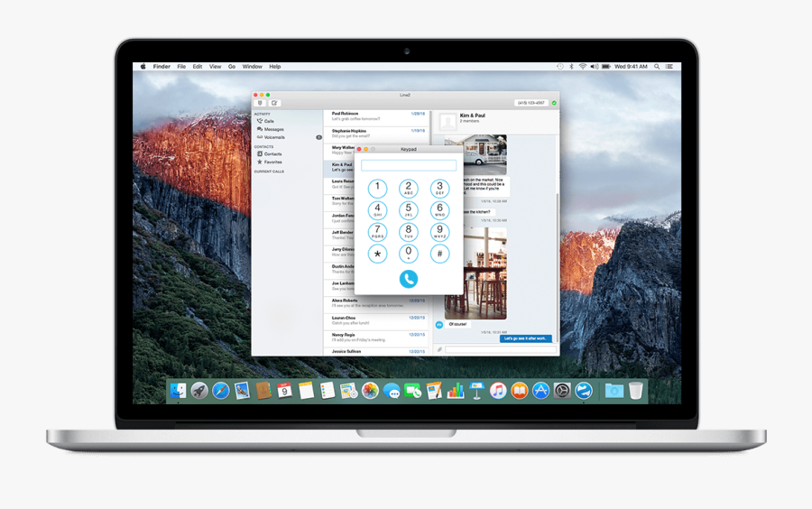Open Lauren Chou conversation
Screen dimensions: 812x509
(x=376, y=321)
